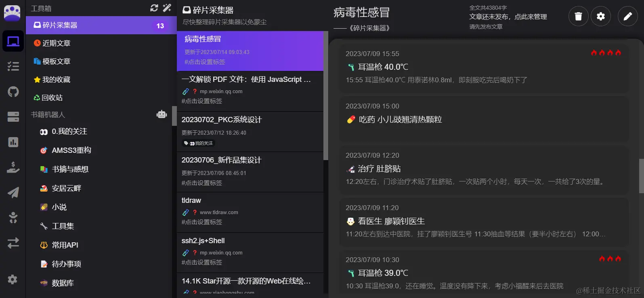Open the 耳温枪 40.0℃ entry
The width and height of the screenshot is (644, 298).
tap(484, 67)
